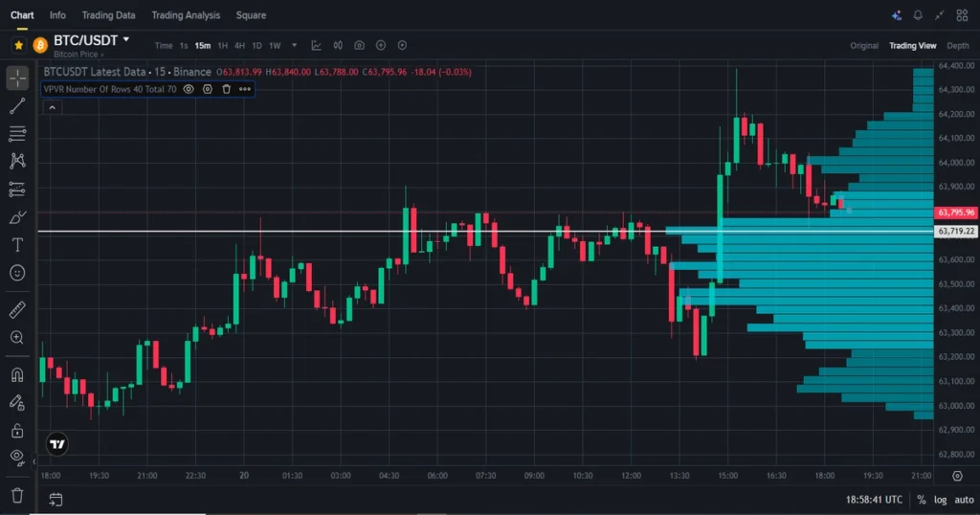Screen dimensions: 980x515
Task: Open the go to date calendar icon
Action: (56, 500)
